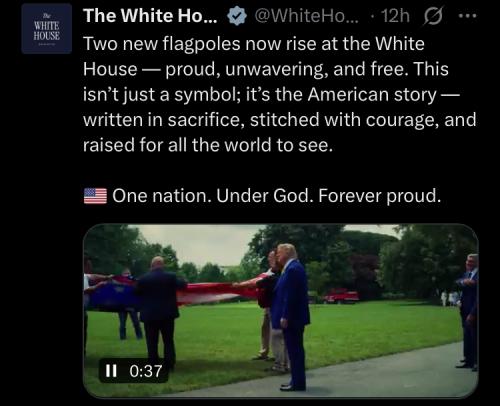This screenshot has height=406, width=500.
Task: Click the 'Two new flagpoles now rise' line
Action: coord(254,44)
